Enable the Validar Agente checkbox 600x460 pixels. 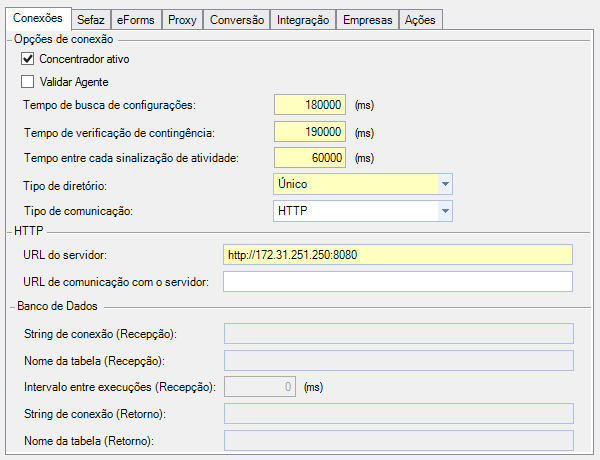click(x=27, y=82)
